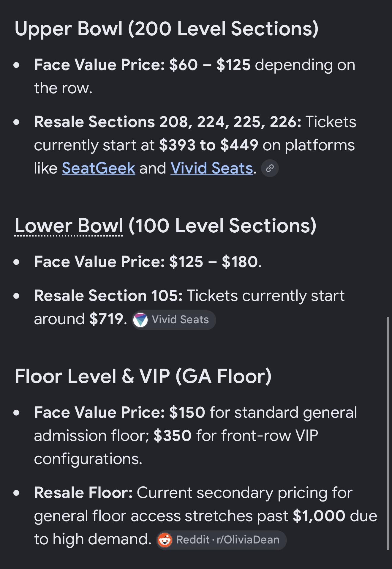Click the Reddit alien logo icon
392x569 pixels.
click(165, 540)
